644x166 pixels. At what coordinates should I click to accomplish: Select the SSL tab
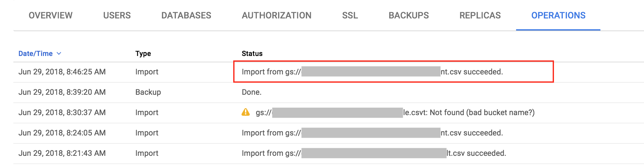tap(350, 15)
